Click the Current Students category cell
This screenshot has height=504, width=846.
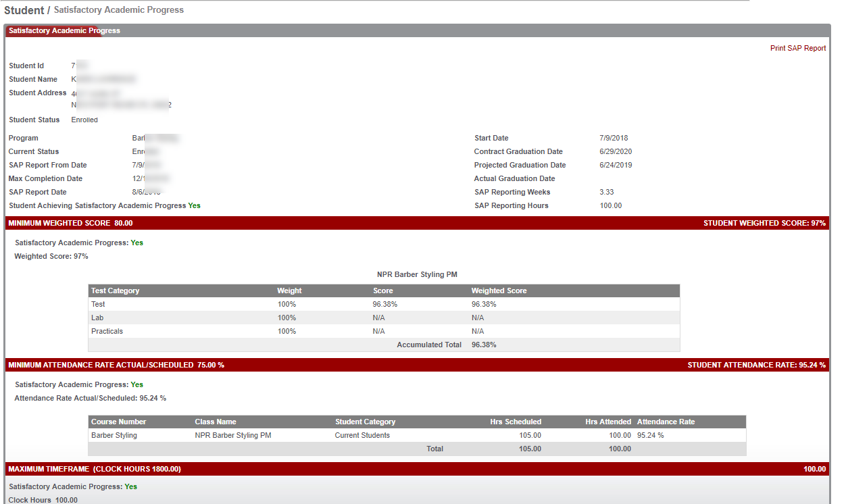click(362, 435)
